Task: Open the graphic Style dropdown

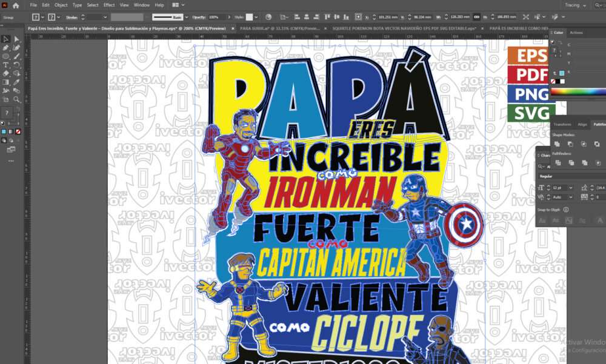Action: point(256,17)
